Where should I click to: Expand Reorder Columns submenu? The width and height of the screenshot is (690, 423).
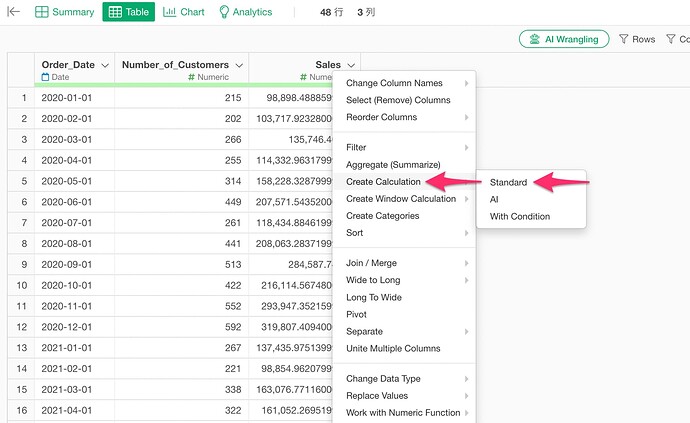tap(404, 117)
